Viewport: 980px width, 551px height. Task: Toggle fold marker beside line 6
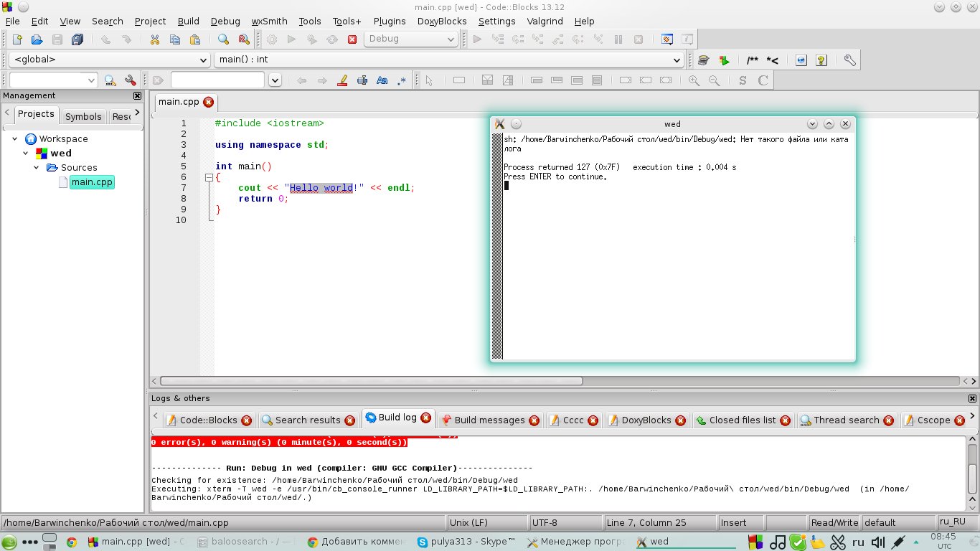[x=208, y=177]
